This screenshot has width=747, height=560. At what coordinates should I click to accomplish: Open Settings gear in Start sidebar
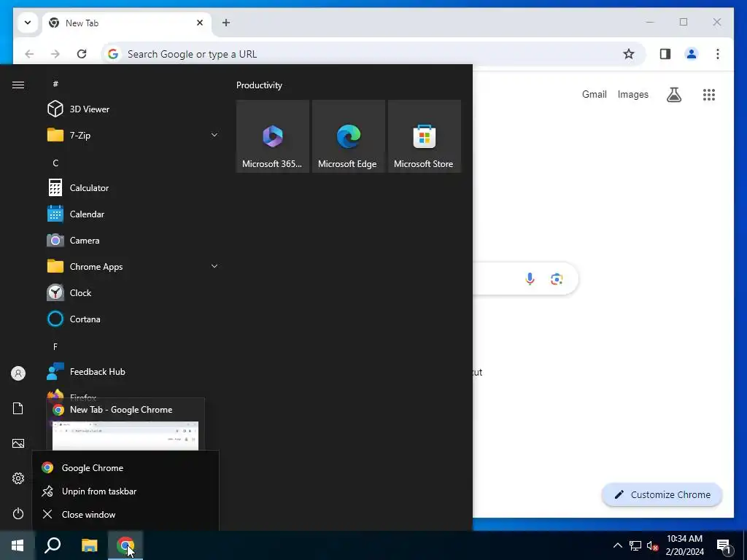(18, 478)
